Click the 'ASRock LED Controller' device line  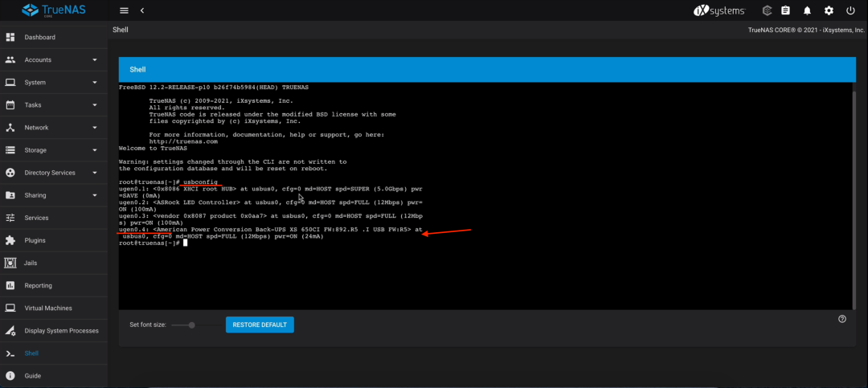[271, 202]
